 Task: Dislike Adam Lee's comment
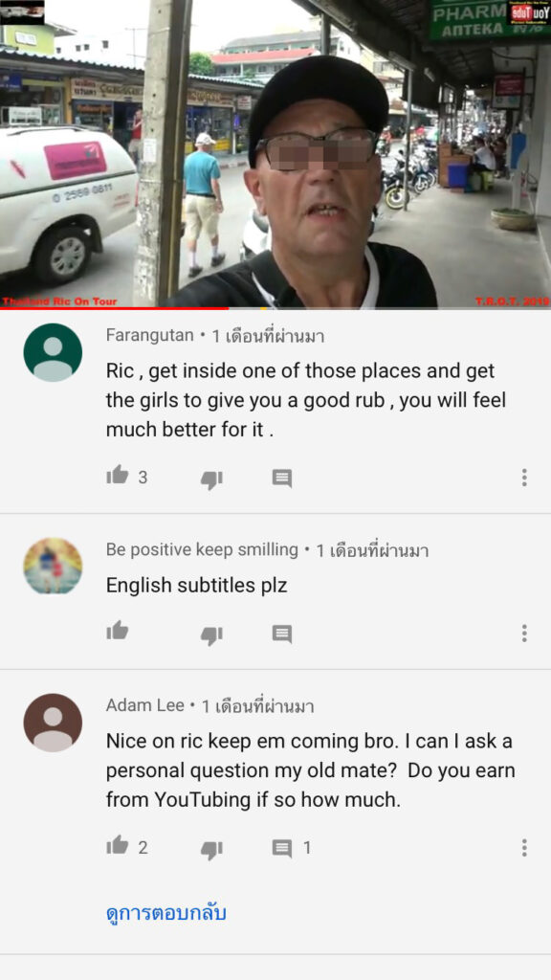[211, 850]
